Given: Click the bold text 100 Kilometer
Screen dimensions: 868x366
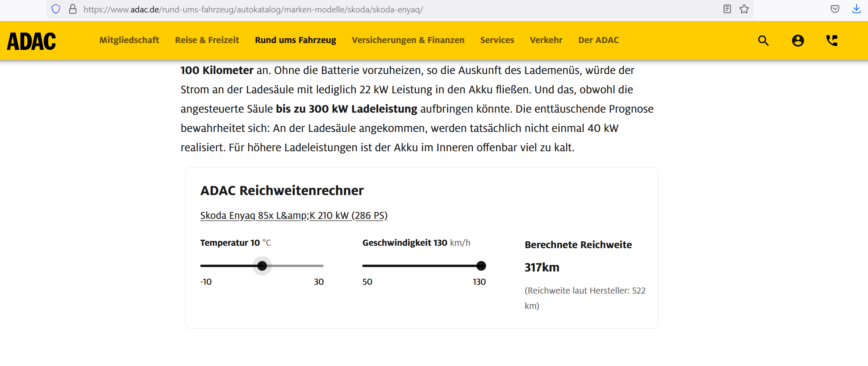Looking at the screenshot, I should (x=217, y=70).
